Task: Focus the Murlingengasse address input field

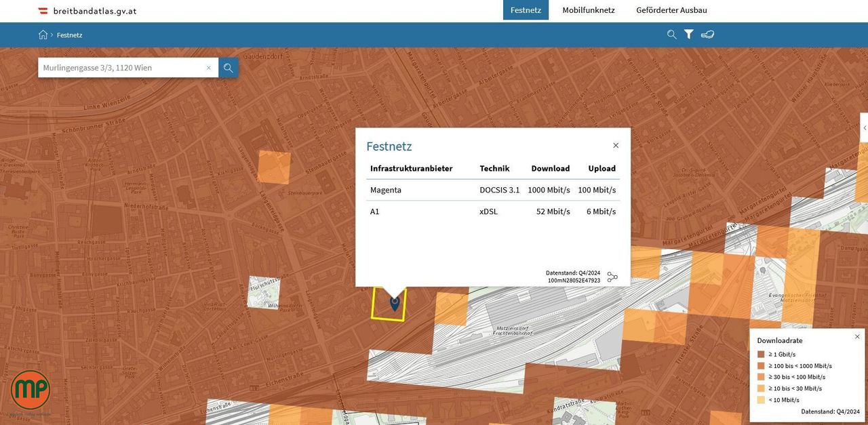Action: pos(122,68)
